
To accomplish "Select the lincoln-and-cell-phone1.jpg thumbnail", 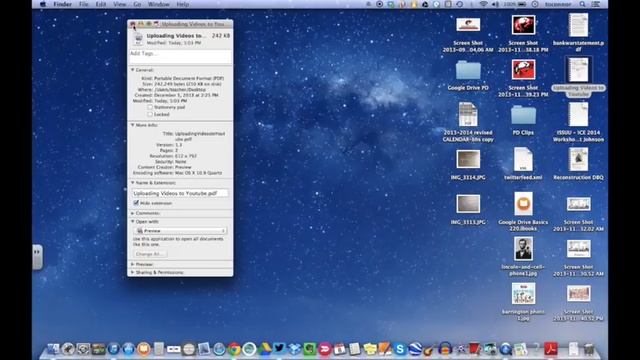I will click(x=523, y=249).
